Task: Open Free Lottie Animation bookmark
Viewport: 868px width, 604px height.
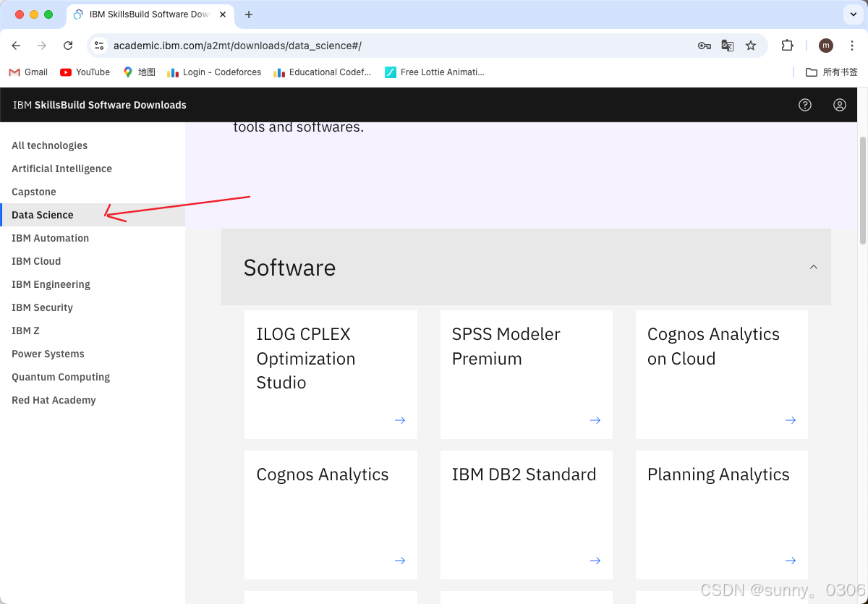Action: [434, 72]
